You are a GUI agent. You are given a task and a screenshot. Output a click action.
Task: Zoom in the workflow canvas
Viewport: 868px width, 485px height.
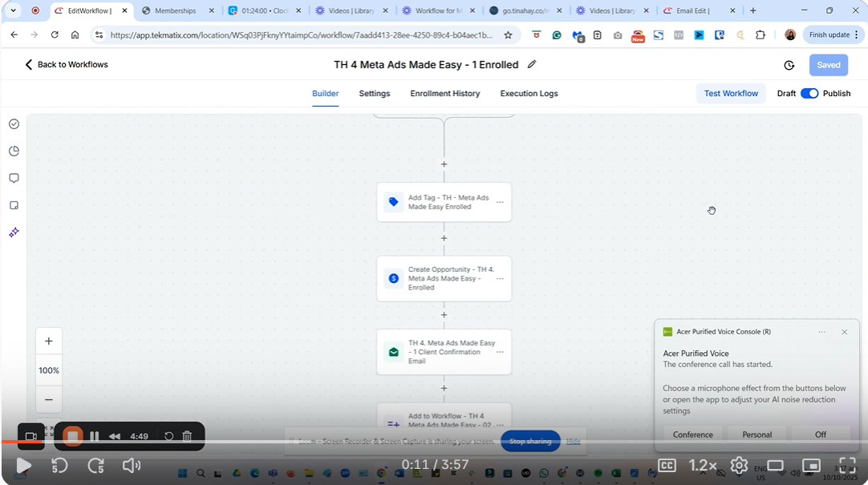tap(49, 342)
